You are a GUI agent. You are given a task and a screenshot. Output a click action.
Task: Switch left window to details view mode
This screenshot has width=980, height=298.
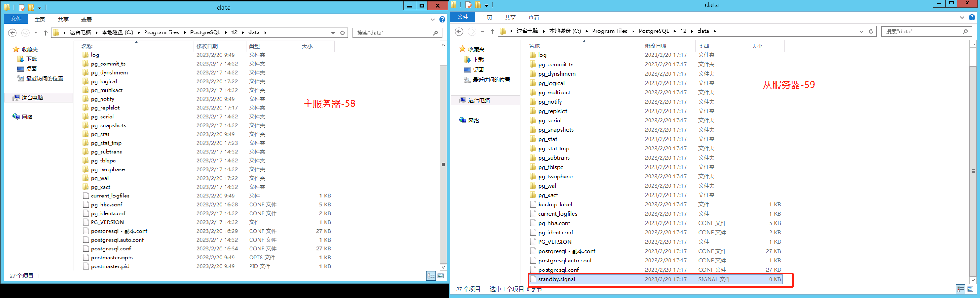[431, 276]
